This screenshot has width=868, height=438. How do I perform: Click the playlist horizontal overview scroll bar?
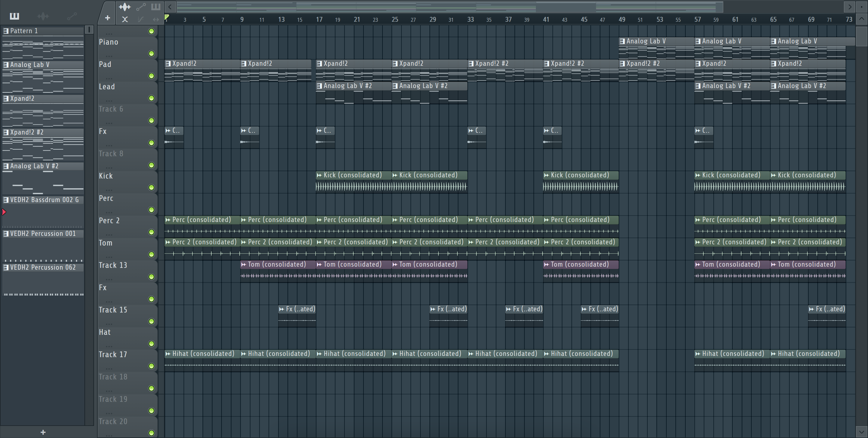coord(450,7)
